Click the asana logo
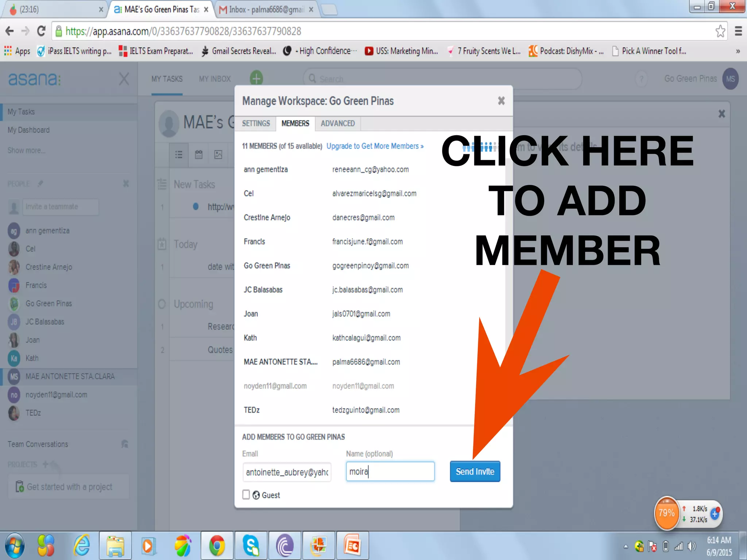This screenshot has width=747, height=560. (34, 79)
